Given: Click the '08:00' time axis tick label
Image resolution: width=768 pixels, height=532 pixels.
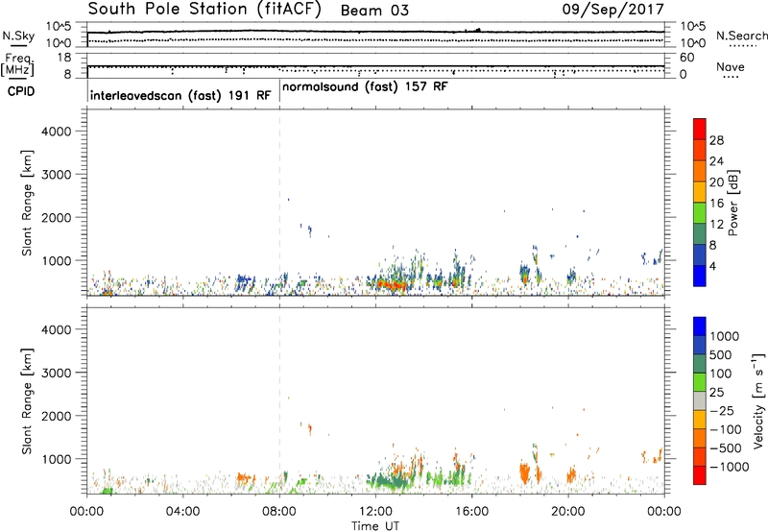Looking at the screenshot, I should [279, 512].
